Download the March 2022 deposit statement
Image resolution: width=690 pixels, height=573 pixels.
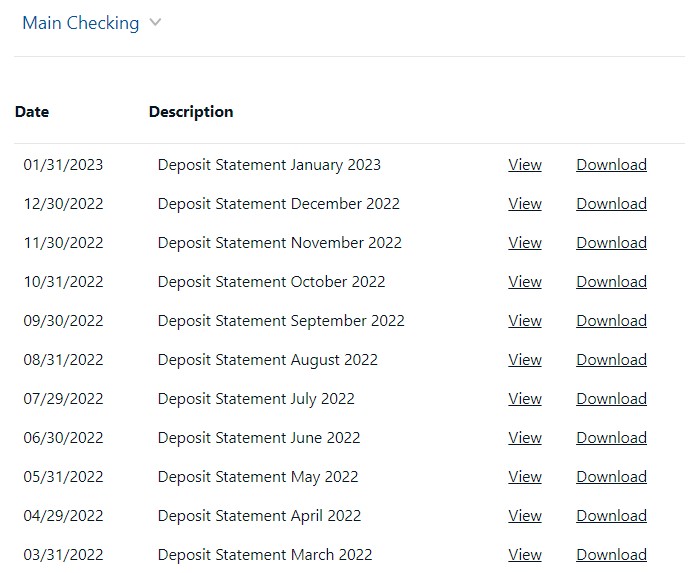point(611,555)
